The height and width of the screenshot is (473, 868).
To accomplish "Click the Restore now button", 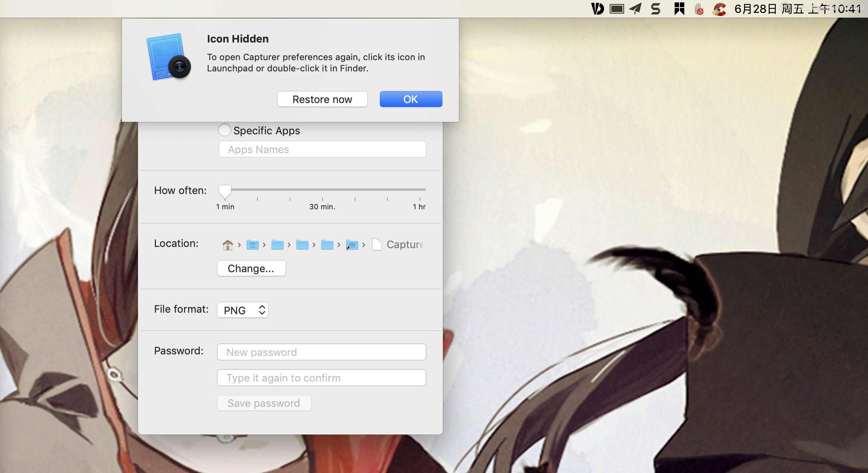I will pos(322,99).
